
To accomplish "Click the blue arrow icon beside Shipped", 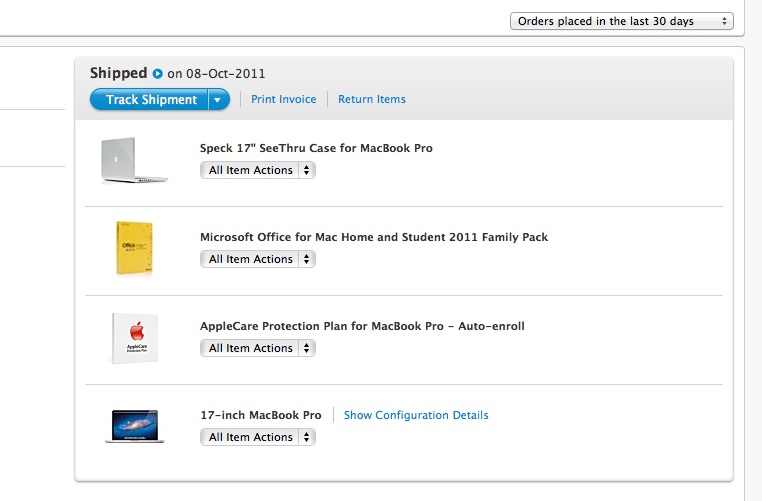I will tap(157, 73).
